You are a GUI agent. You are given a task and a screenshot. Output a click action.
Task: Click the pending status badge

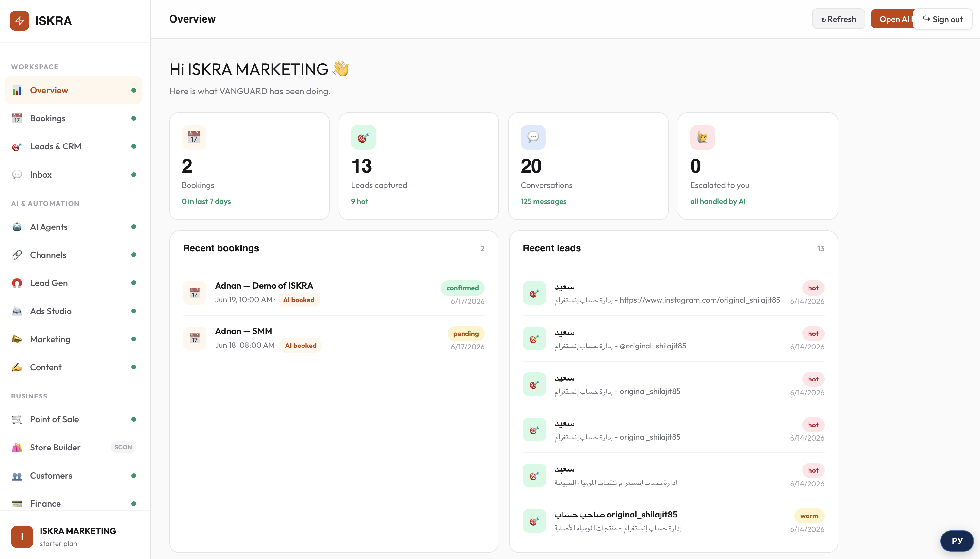coord(465,334)
